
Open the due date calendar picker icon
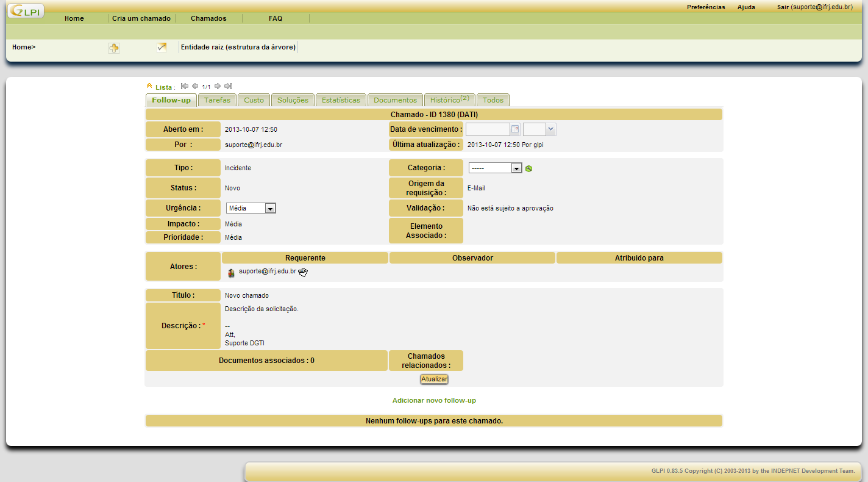pos(515,129)
